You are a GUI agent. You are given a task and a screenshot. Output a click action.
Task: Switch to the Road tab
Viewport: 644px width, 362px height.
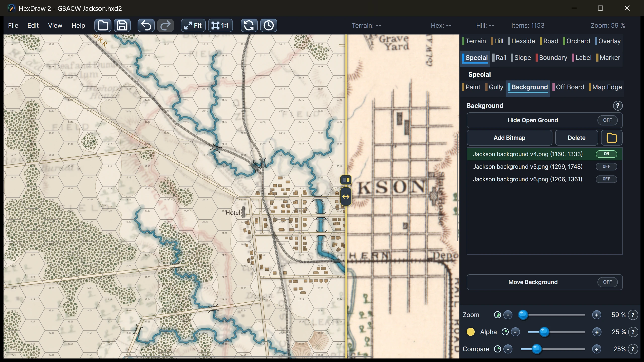point(549,41)
